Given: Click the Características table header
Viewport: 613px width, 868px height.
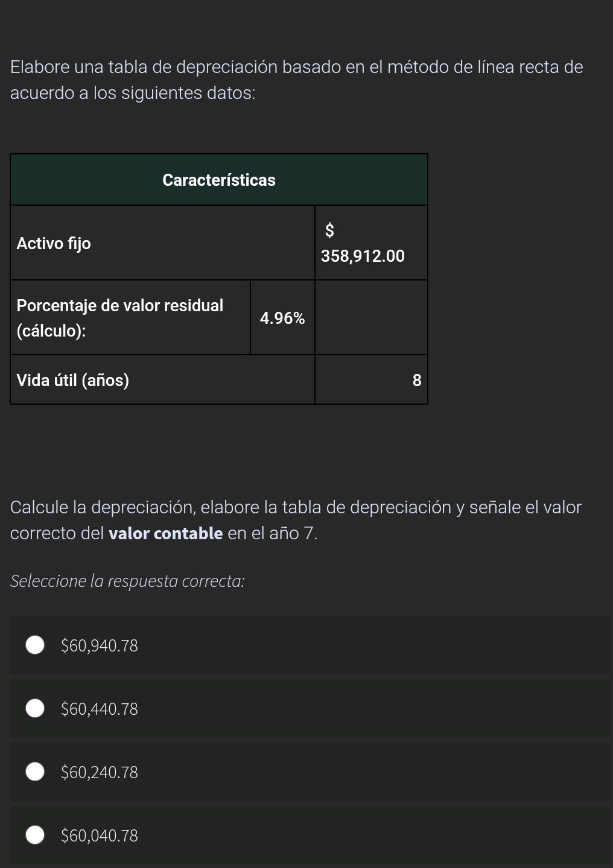Looking at the screenshot, I should pos(219,179).
